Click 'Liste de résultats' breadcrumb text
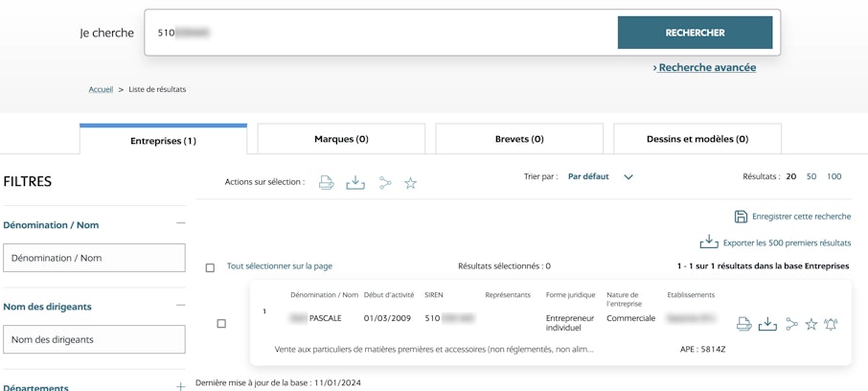Viewport: 868px width, 391px height. point(157,89)
